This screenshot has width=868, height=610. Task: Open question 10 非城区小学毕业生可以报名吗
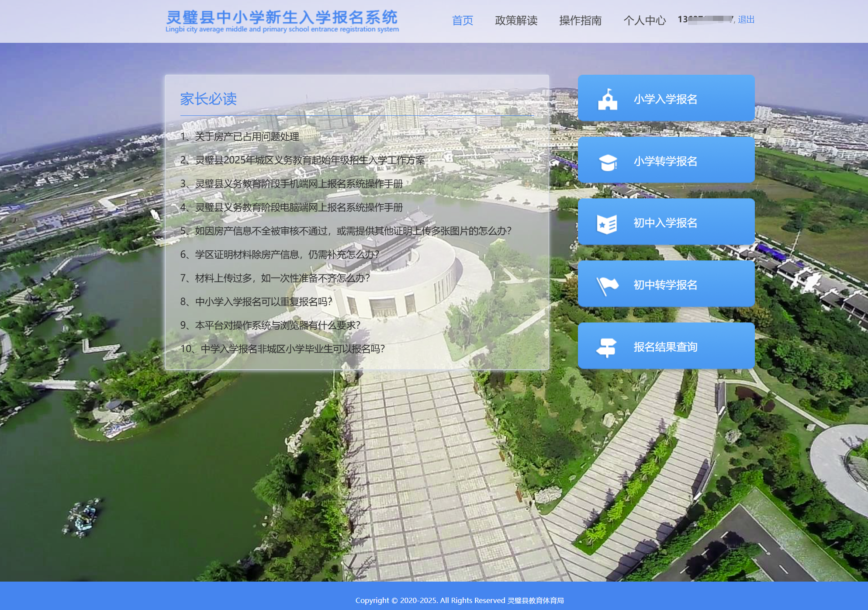[283, 349]
